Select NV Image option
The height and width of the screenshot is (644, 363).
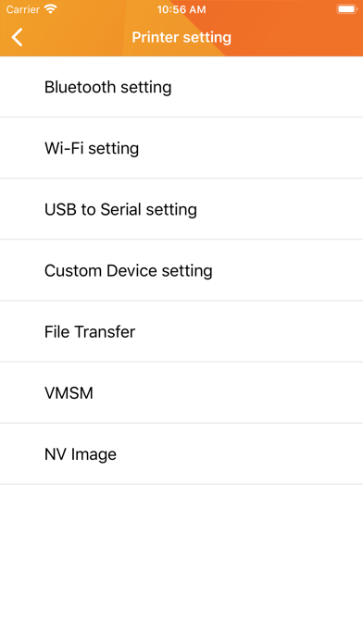181,453
